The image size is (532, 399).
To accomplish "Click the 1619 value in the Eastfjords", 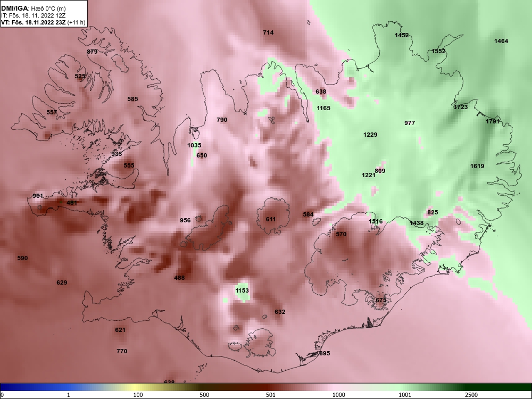I will coord(477,166).
